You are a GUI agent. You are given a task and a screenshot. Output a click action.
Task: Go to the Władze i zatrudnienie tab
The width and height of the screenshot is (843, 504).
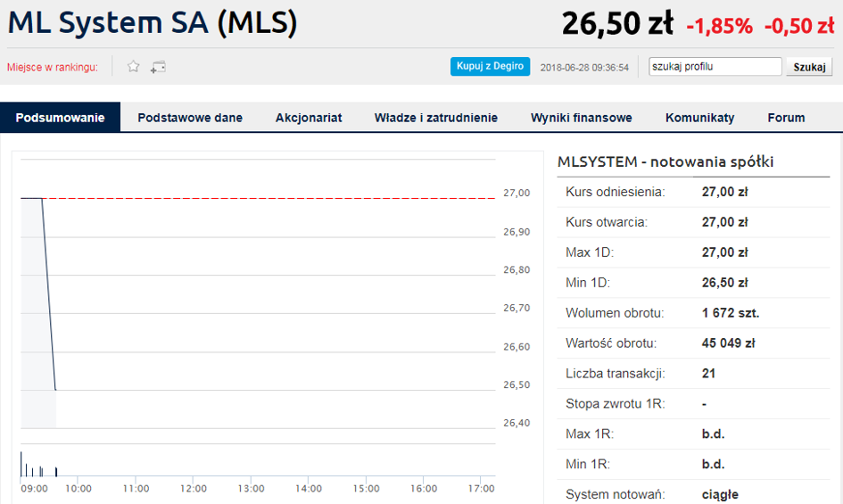pos(436,117)
